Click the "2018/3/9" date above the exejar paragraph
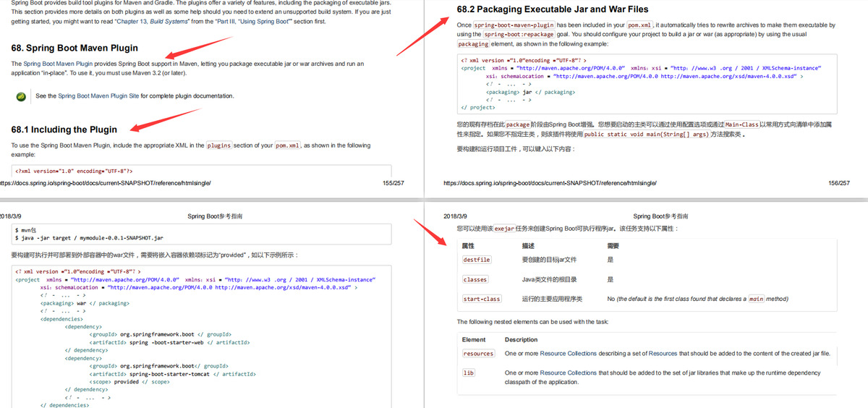 point(456,216)
